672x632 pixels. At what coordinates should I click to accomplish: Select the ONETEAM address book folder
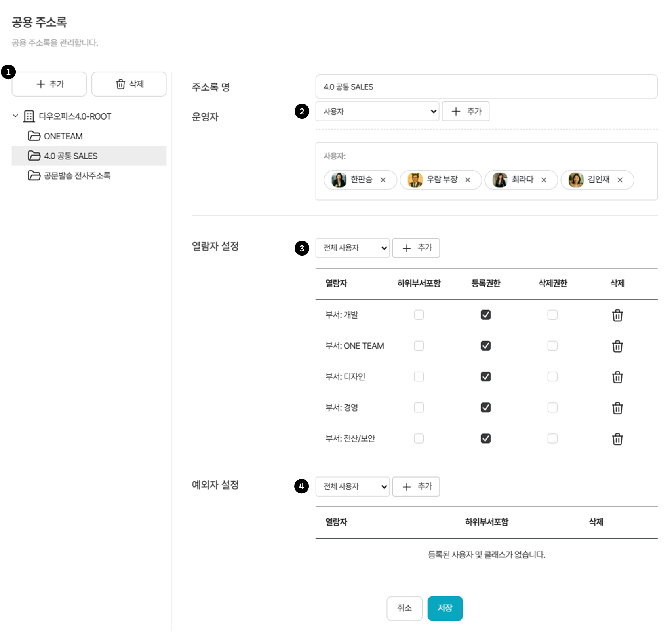pyautogui.click(x=63, y=136)
